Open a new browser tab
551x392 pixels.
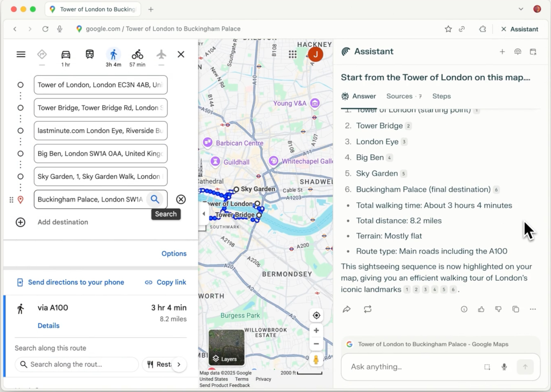click(151, 9)
